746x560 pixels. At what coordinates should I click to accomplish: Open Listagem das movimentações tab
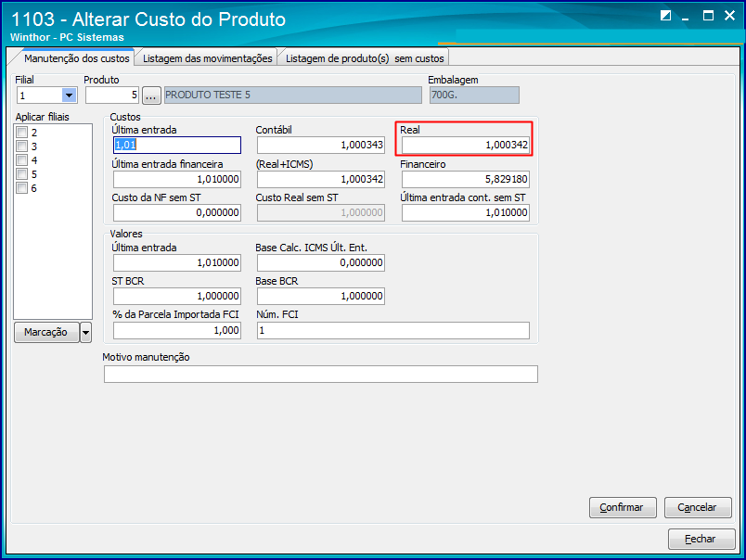208,58
